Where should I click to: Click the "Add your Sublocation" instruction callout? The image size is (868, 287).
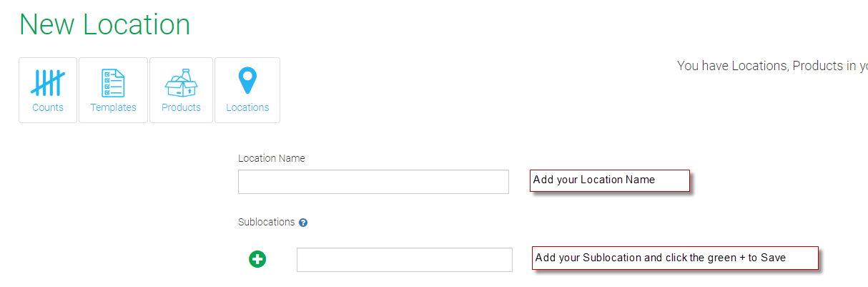tap(674, 258)
